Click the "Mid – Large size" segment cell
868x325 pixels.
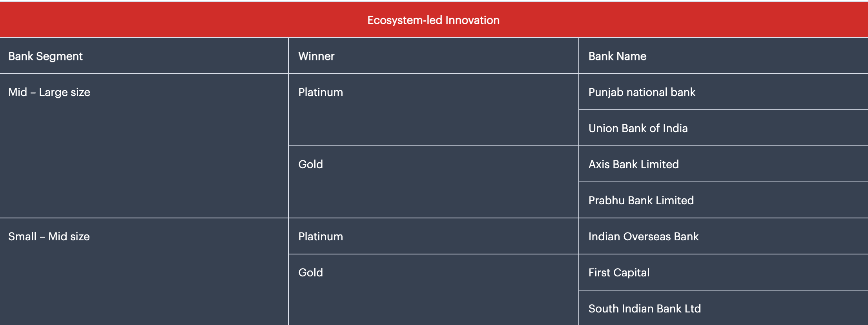[x=49, y=93]
